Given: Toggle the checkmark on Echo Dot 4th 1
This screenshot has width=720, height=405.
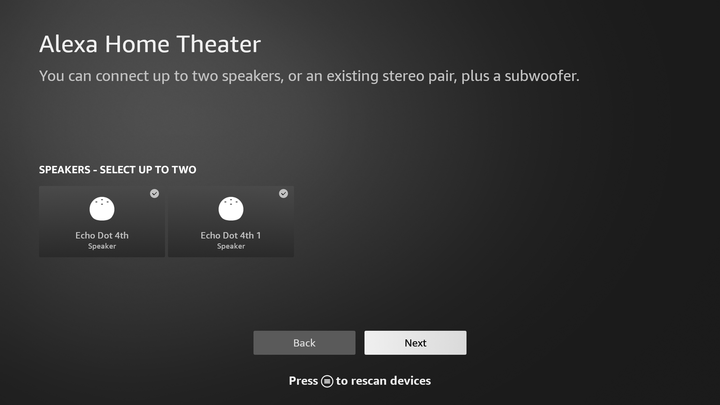Looking at the screenshot, I should coord(283,193).
